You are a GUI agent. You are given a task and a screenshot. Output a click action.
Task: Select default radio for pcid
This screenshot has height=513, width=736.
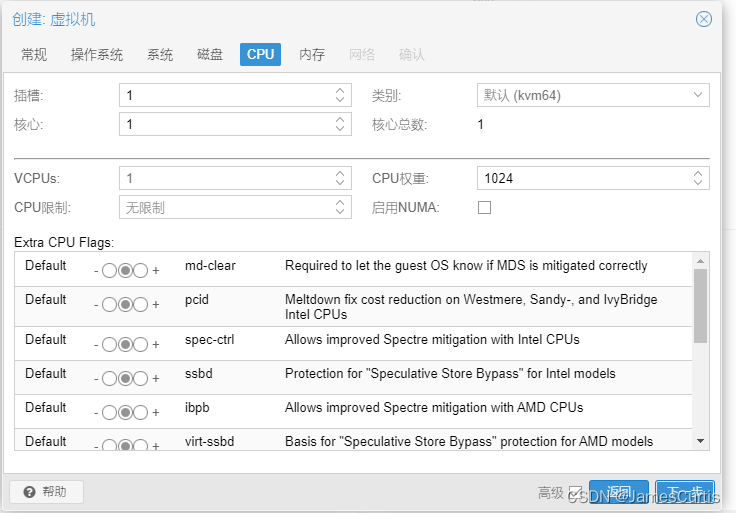(125, 305)
